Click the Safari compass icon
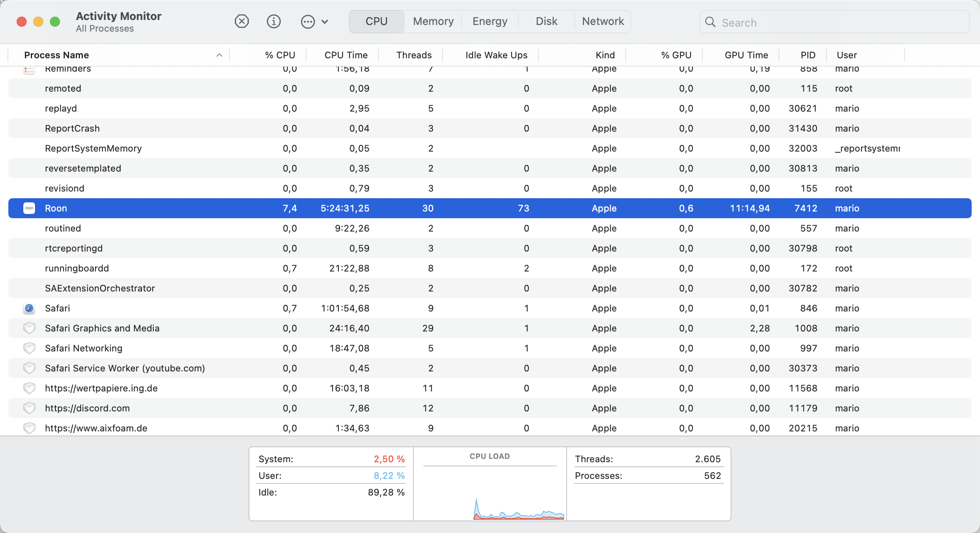This screenshot has width=980, height=533. tap(29, 308)
